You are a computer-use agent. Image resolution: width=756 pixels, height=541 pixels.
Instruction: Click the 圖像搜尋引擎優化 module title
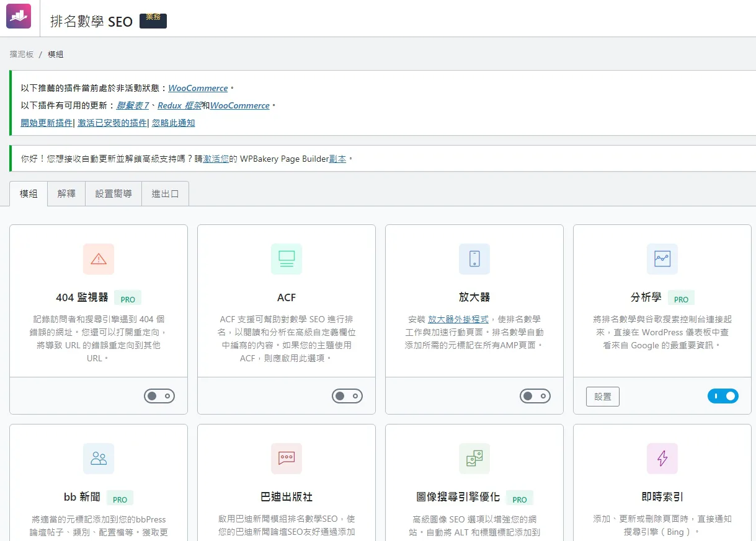click(x=458, y=497)
